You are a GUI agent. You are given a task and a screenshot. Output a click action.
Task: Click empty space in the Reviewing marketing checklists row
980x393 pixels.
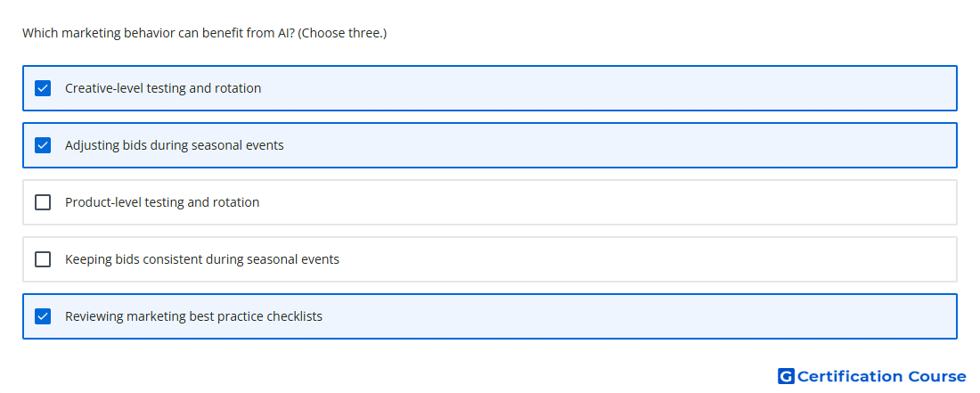tap(638, 316)
